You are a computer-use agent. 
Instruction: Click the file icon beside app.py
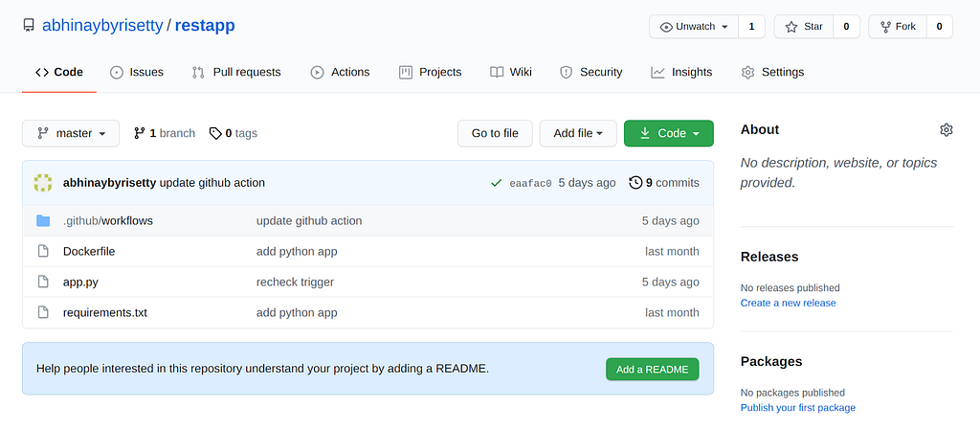point(43,282)
